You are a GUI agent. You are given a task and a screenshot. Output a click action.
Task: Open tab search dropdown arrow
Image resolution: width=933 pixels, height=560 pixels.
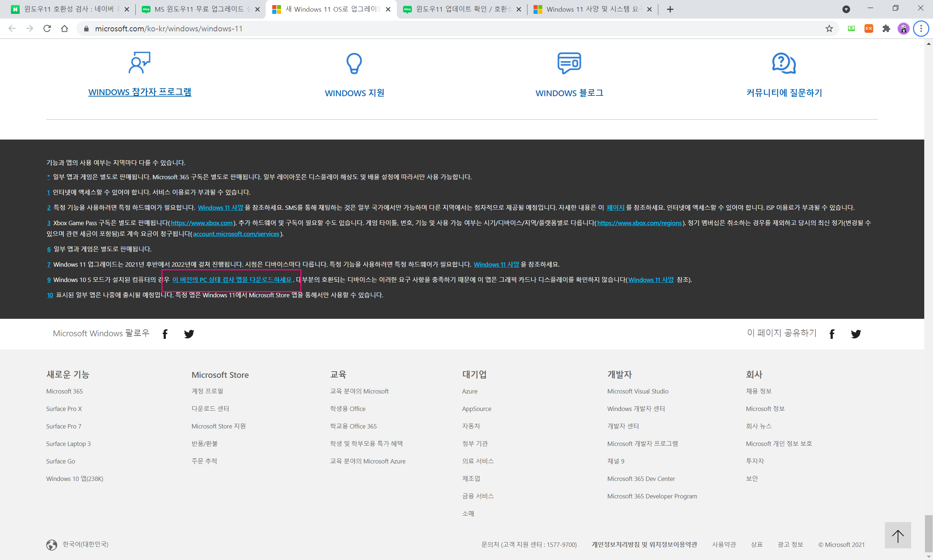coord(846,9)
